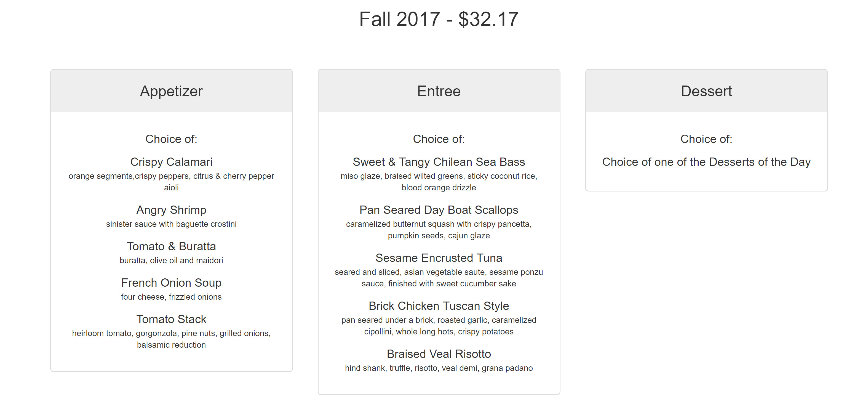Screen dimensions: 868x410
Task: Pick Brick Chicken Tuscan Style
Action: click(x=439, y=306)
